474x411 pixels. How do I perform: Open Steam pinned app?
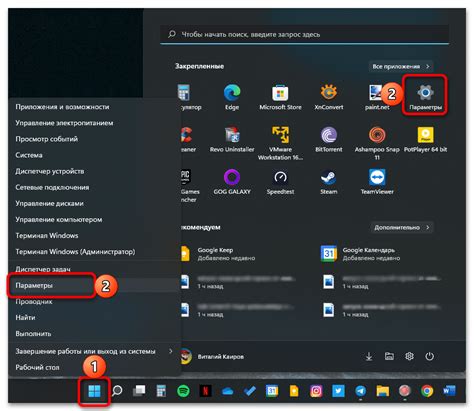click(329, 181)
